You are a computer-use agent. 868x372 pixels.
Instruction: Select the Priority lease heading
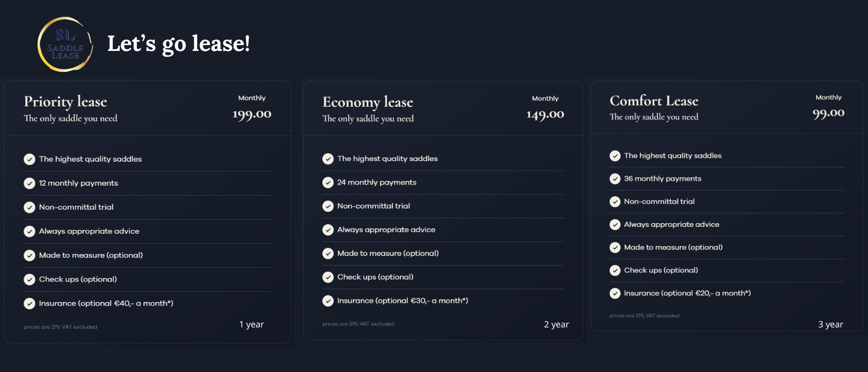[66, 102]
